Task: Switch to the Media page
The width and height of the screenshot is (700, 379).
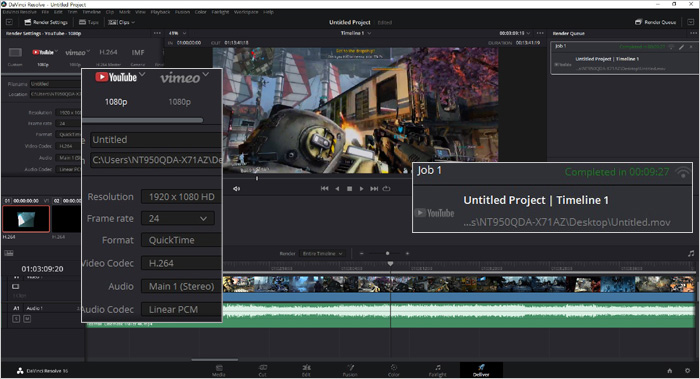Action: [x=219, y=370]
